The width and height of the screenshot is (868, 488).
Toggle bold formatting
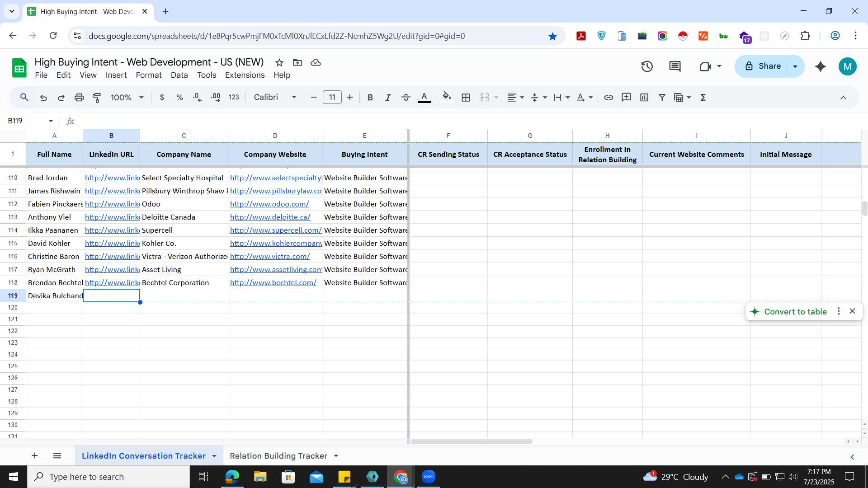[x=370, y=97]
